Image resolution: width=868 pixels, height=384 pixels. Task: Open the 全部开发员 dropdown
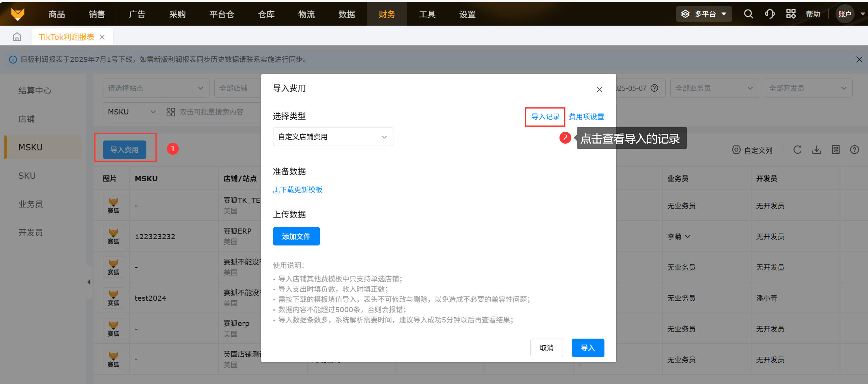point(808,88)
